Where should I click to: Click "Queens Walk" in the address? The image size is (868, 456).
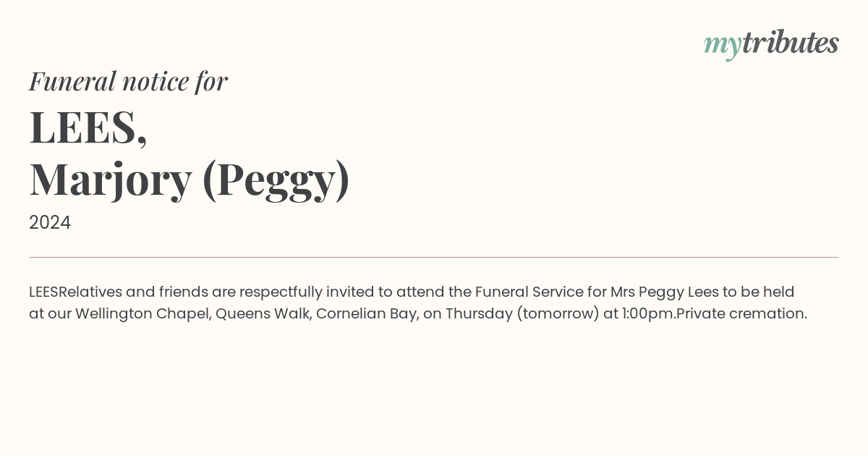coord(263,314)
